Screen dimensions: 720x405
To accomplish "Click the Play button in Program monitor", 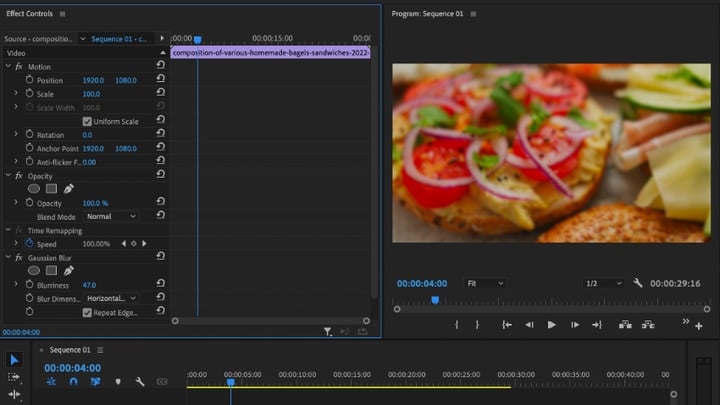I will pos(551,325).
